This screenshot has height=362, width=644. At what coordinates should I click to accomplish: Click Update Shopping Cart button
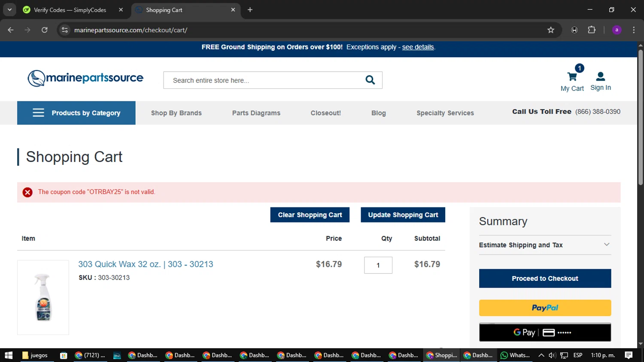(x=403, y=215)
